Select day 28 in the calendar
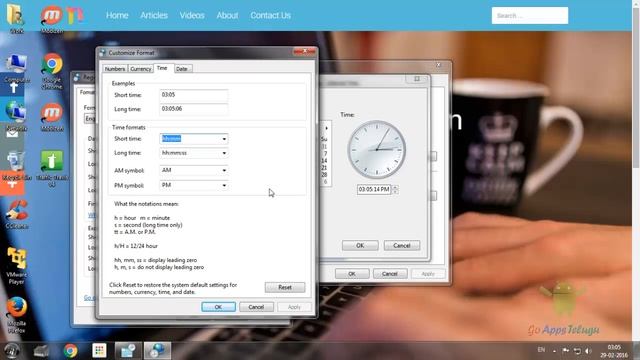This screenshot has width=640, height=360. click(x=324, y=175)
